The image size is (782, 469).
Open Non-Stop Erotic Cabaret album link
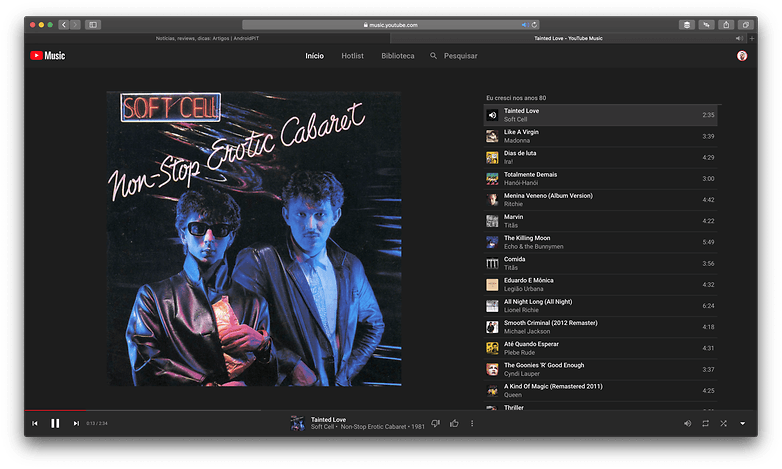(373, 427)
